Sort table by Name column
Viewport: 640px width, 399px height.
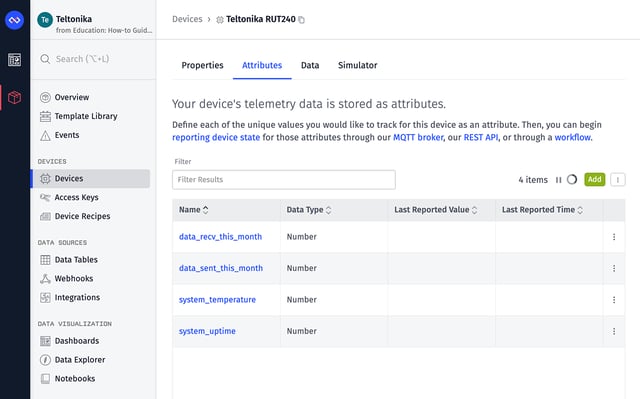(x=193, y=210)
